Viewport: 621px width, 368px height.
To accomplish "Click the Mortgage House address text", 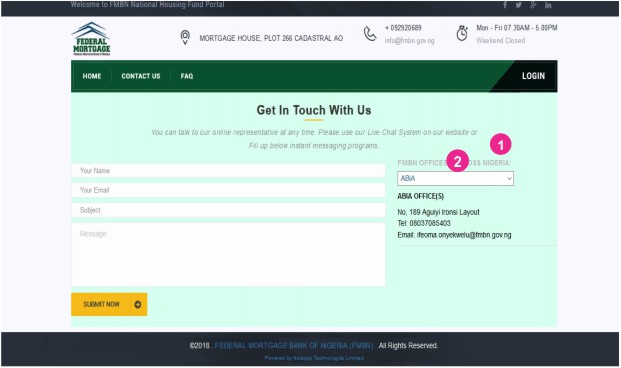I will click(271, 38).
